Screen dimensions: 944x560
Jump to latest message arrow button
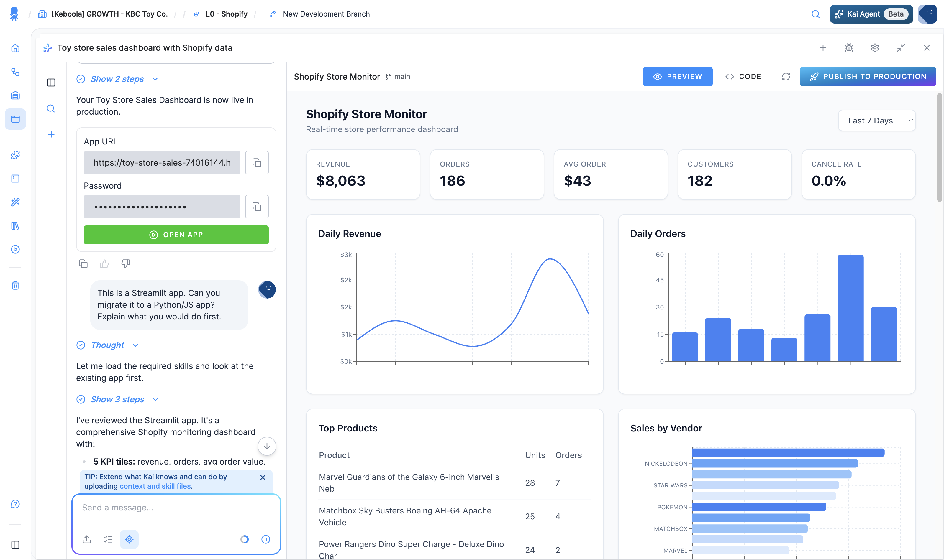click(x=267, y=446)
